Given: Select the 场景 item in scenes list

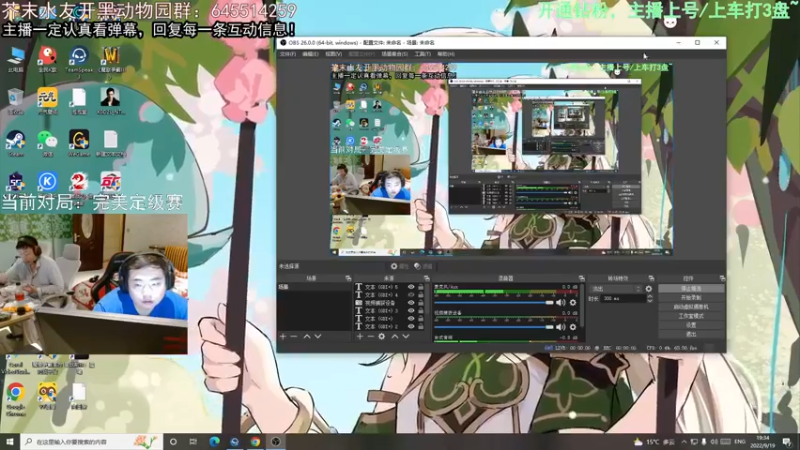Looking at the screenshot, I should [314, 287].
